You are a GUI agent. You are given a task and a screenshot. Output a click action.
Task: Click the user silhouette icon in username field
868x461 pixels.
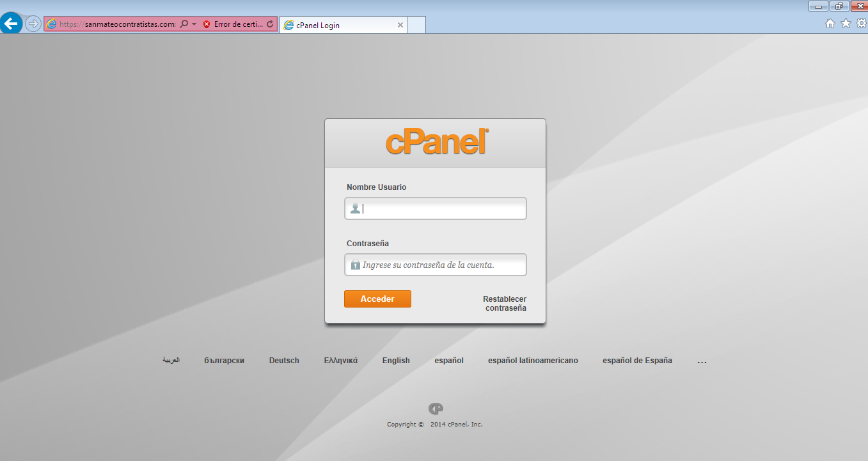[356, 208]
